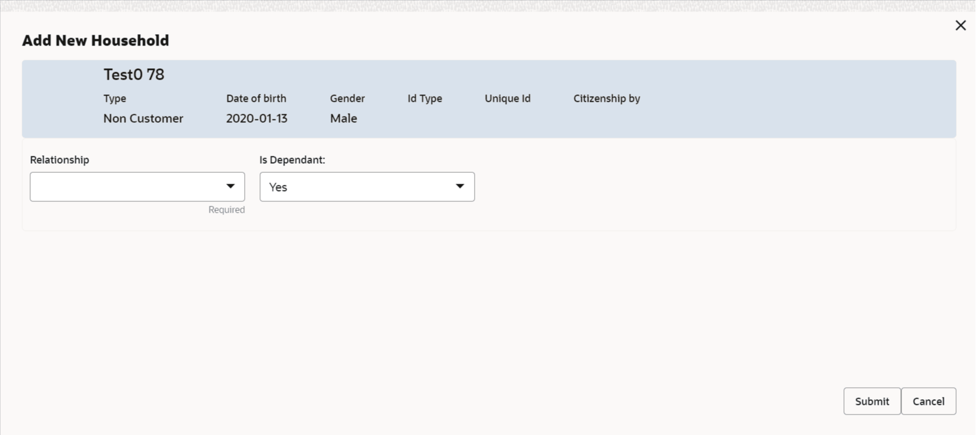Click the Non Customer type value
The width and height of the screenshot is (980, 435).
pos(143,118)
